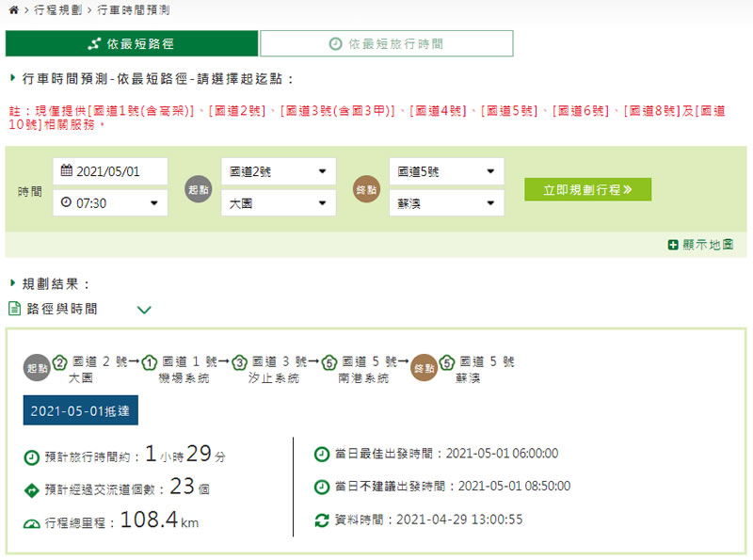Click the text 2021-04-29 13:00:55
Image resolution: width=753 pixels, height=560 pixels.
coord(459,520)
